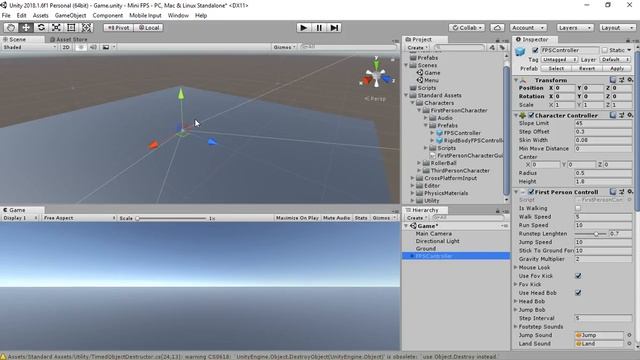Toggle scene audio icon
Screen dimensions: 640x360
[93, 47]
